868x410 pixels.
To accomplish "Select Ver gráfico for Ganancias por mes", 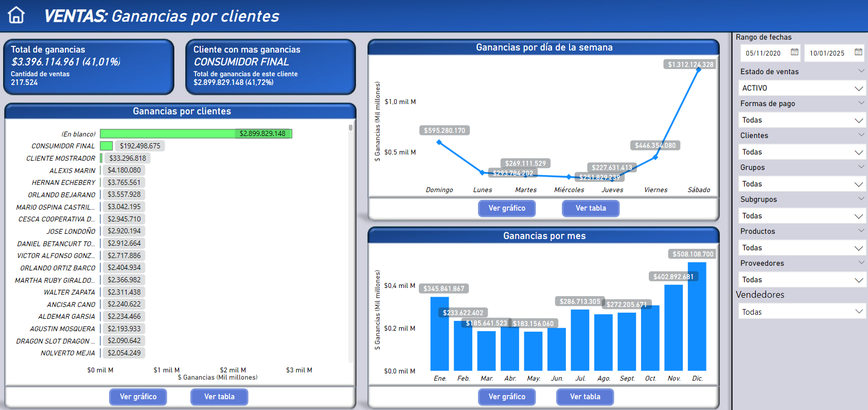I will pos(506,397).
